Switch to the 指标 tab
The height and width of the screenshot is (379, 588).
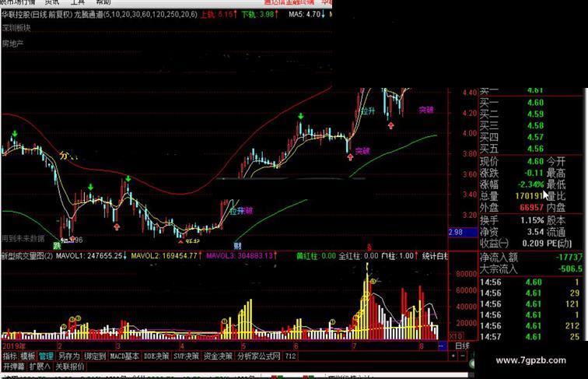click(10, 356)
